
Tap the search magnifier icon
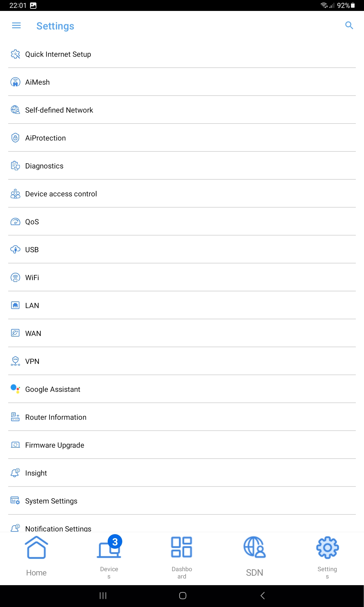click(349, 25)
